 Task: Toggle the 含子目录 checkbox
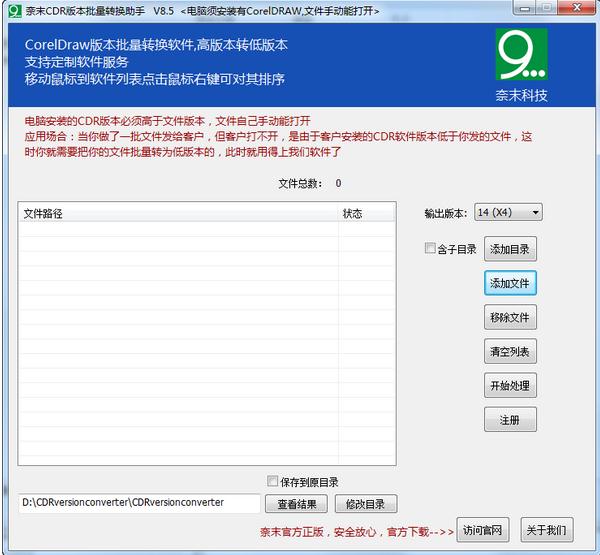(x=430, y=248)
